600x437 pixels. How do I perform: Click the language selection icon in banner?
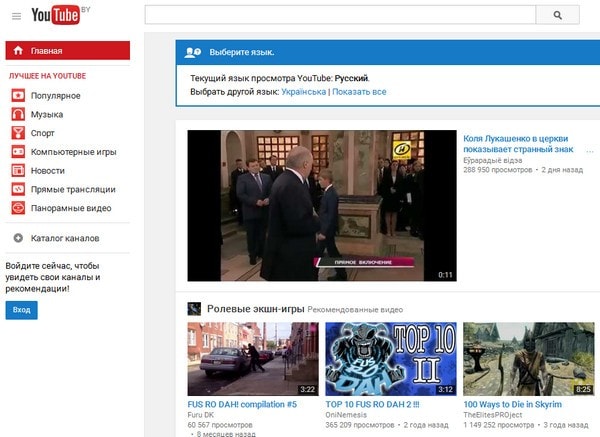coord(192,52)
